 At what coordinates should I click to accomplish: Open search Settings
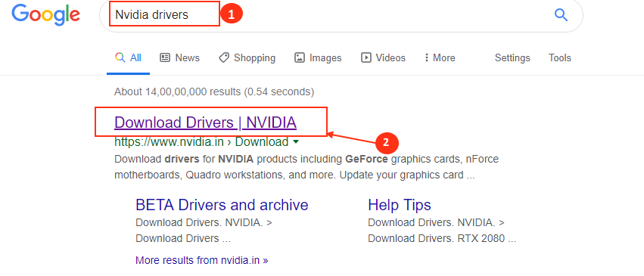pos(512,57)
